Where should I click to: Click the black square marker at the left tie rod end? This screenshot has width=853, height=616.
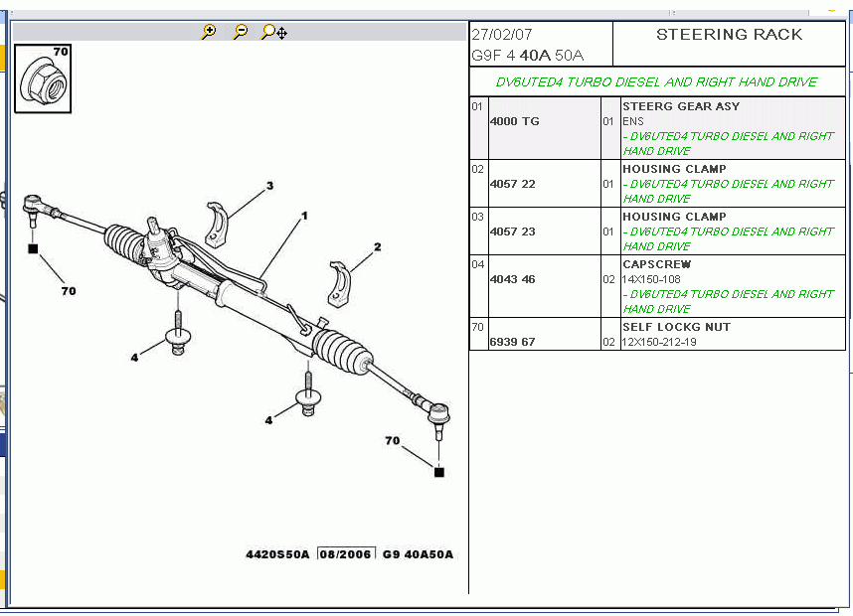click(x=33, y=248)
